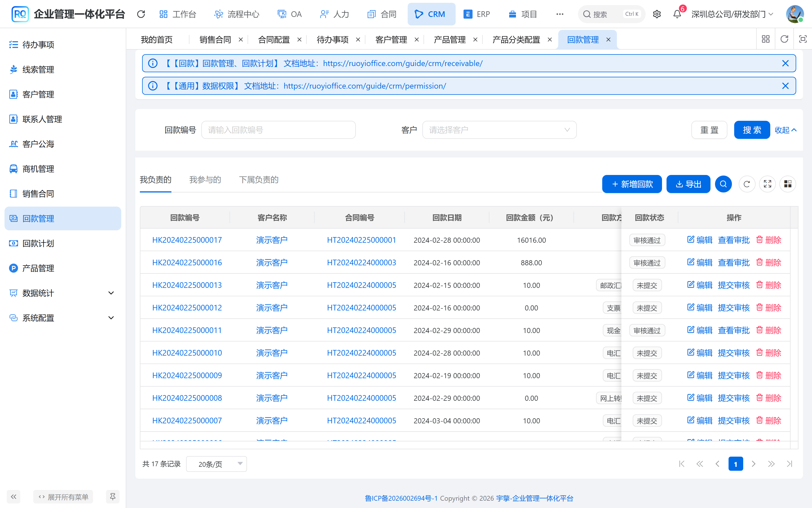
Task: Open the 客户 select dropdown
Action: tap(499, 130)
